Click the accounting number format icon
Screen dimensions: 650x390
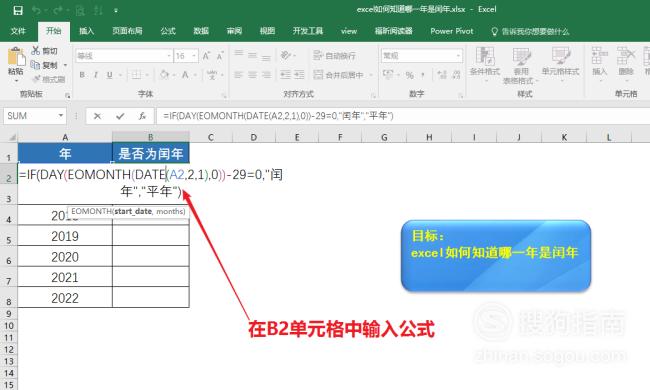point(388,75)
